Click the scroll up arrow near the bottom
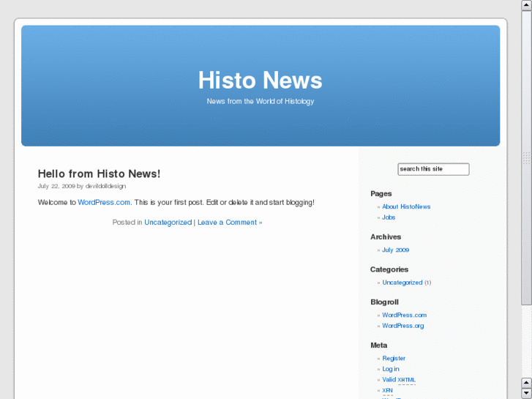Viewport: 532px width, 399px height. [x=526, y=383]
